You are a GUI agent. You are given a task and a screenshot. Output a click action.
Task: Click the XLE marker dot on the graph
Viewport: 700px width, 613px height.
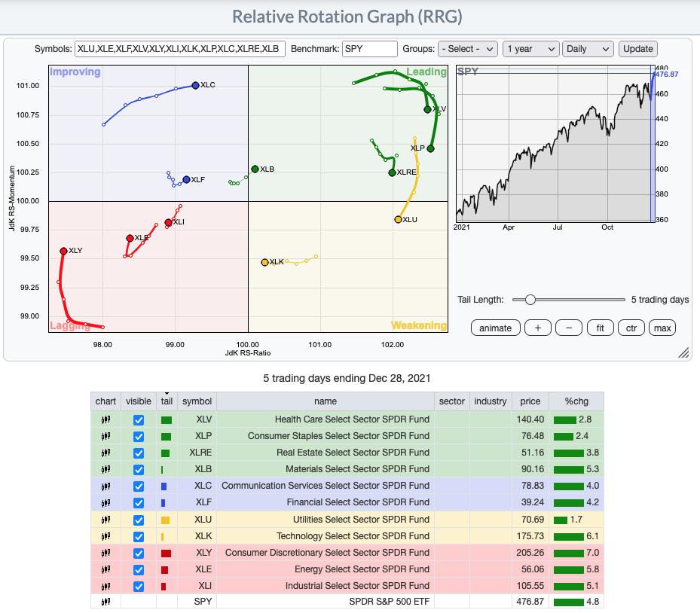(130, 238)
